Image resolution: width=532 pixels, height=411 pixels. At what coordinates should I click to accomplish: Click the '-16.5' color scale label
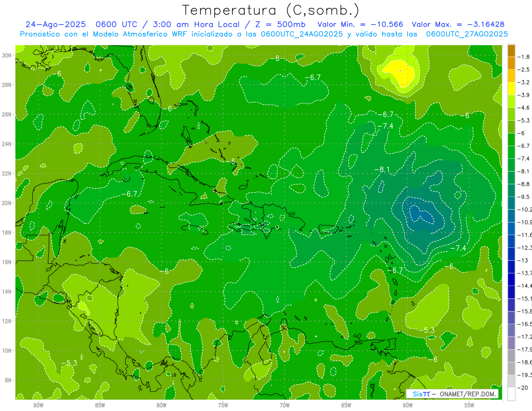[x=524, y=324]
